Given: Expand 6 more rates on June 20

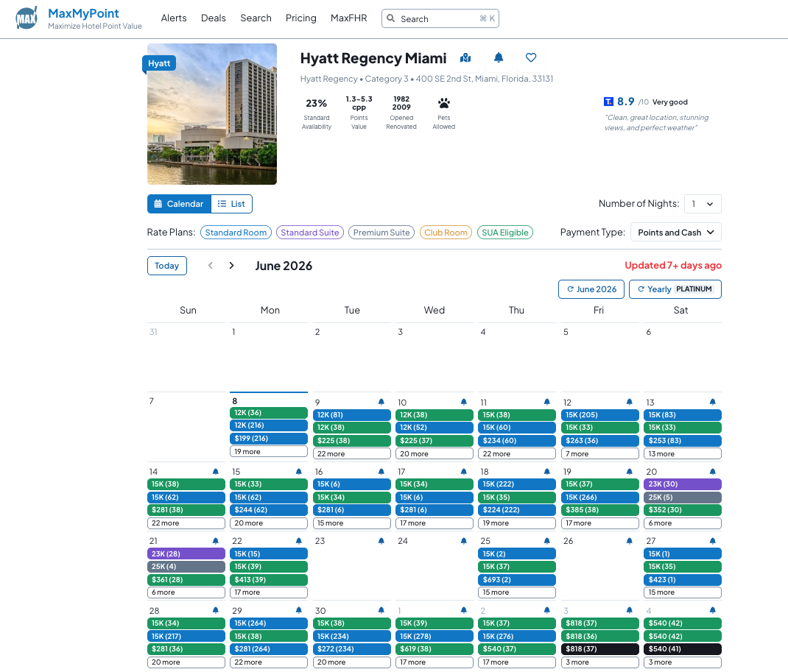Looking at the screenshot, I should coord(683,523).
